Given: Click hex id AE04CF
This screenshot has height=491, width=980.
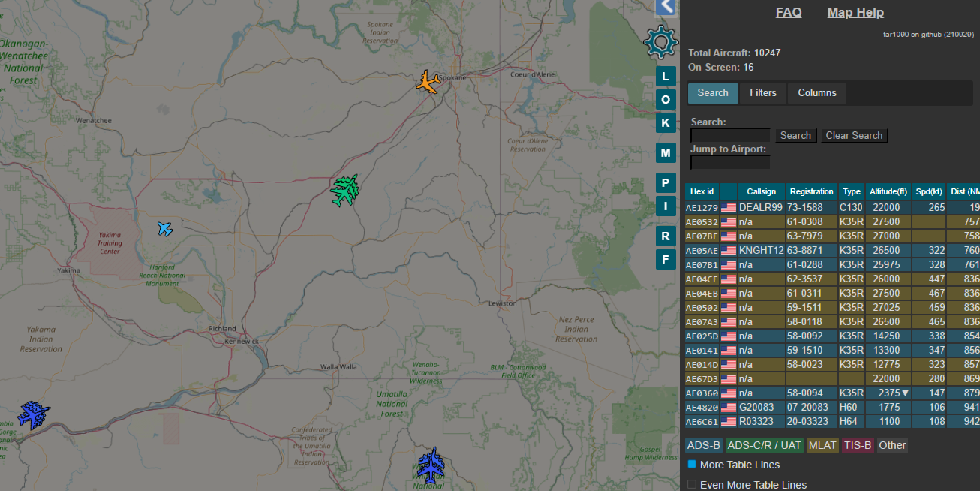Looking at the screenshot, I should coord(702,279).
